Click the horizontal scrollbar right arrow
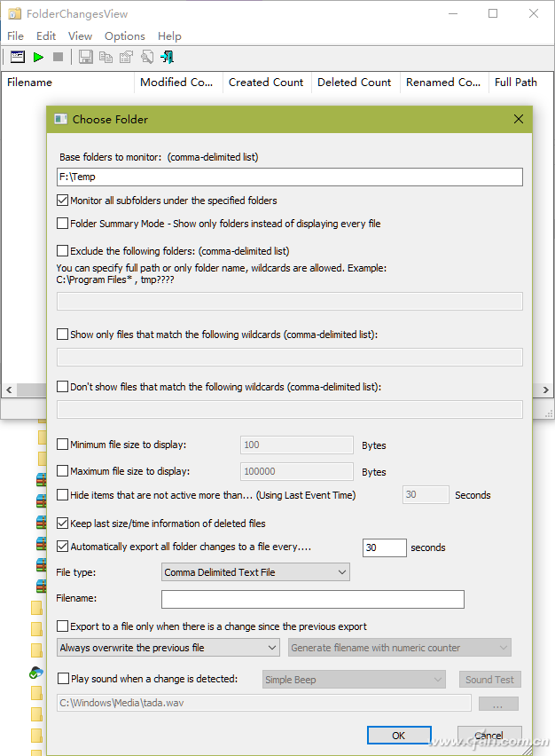This screenshot has width=555, height=756. point(546,390)
